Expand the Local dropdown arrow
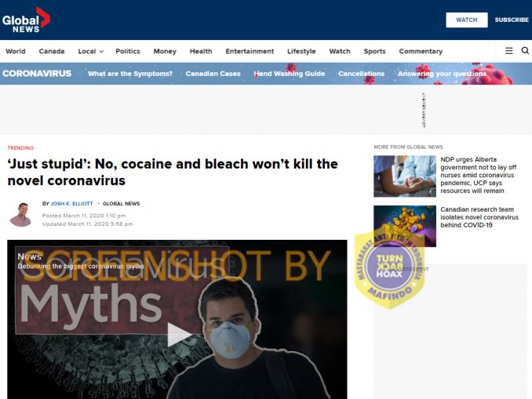Image resolution: width=532 pixels, height=399 pixels. (x=101, y=52)
